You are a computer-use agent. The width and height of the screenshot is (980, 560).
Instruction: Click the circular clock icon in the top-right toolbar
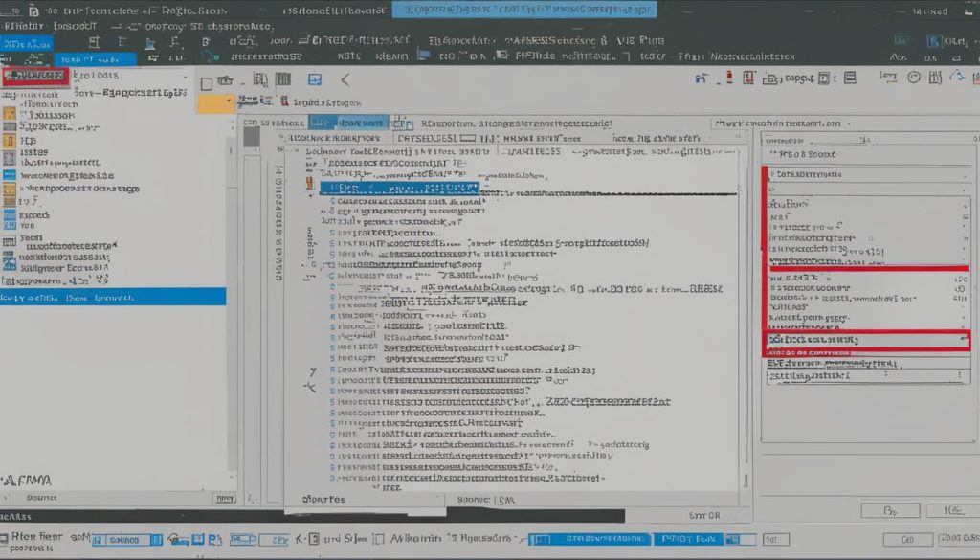[x=914, y=78]
